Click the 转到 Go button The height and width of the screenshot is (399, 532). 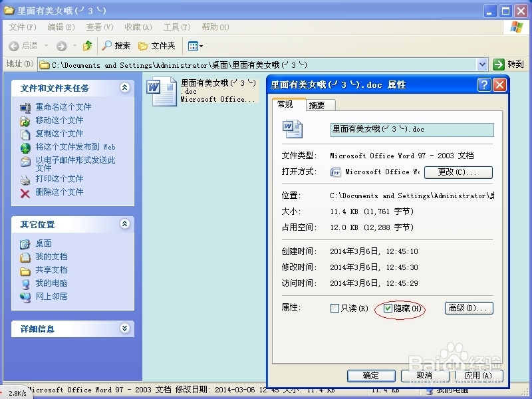508,64
